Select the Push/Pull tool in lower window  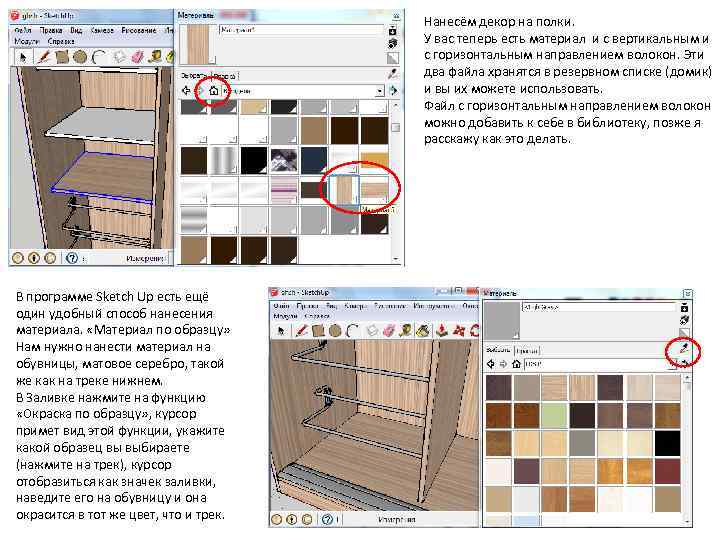442,331
